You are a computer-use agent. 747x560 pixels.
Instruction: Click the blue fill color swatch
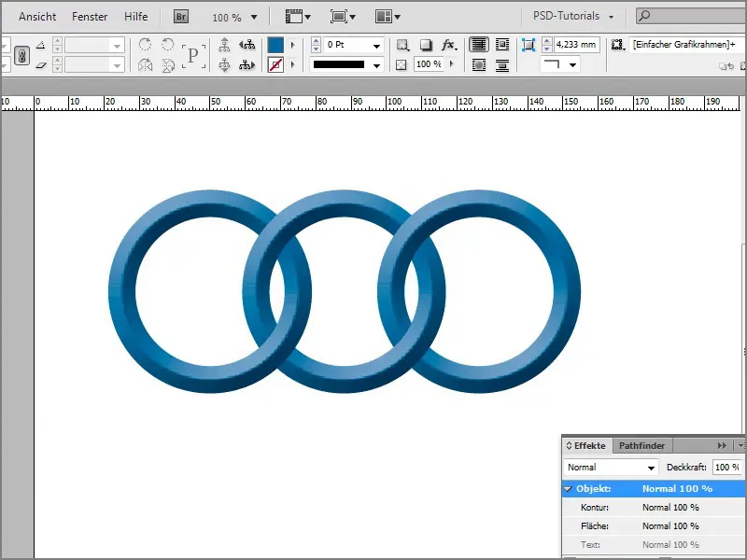[x=275, y=45]
